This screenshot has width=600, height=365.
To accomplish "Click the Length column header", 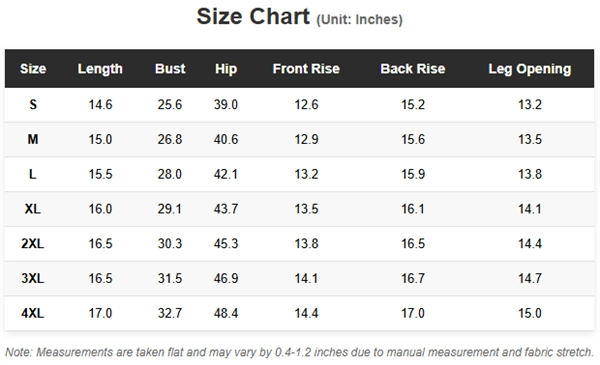I will coord(100,69).
